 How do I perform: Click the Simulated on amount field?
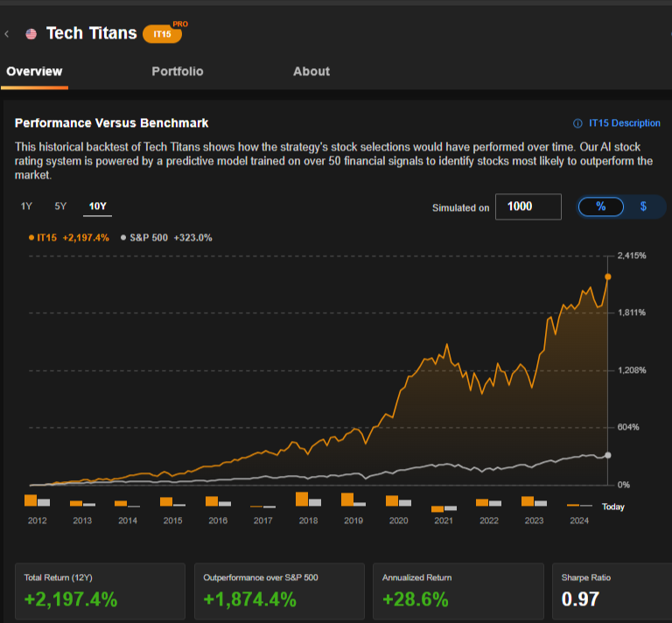click(x=528, y=206)
